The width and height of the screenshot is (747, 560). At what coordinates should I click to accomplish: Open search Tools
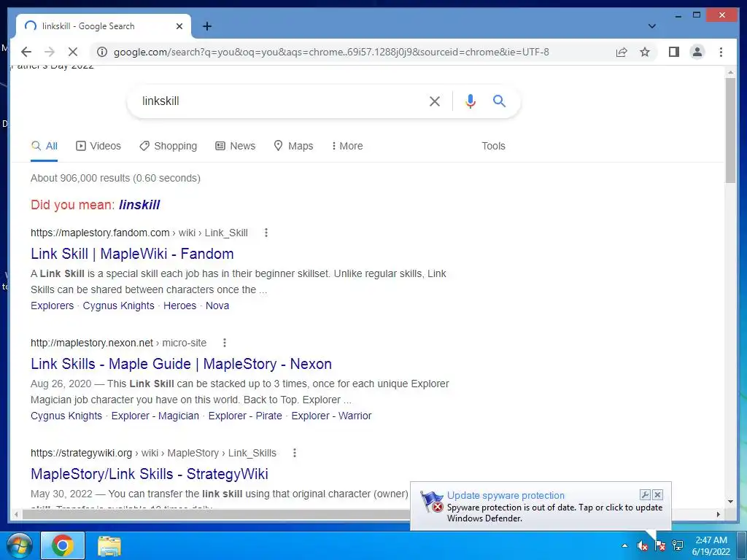(x=493, y=146)
